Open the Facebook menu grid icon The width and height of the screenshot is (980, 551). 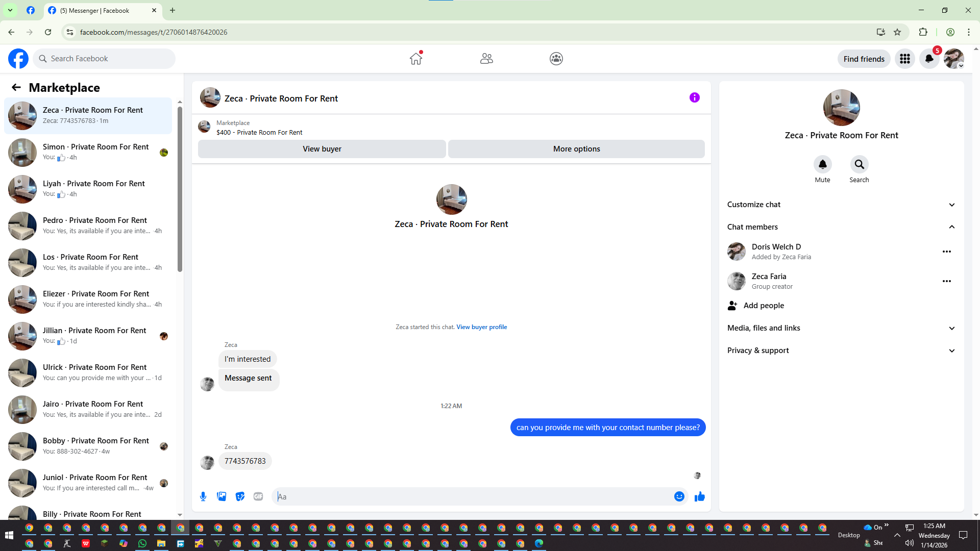coord(905,59)
